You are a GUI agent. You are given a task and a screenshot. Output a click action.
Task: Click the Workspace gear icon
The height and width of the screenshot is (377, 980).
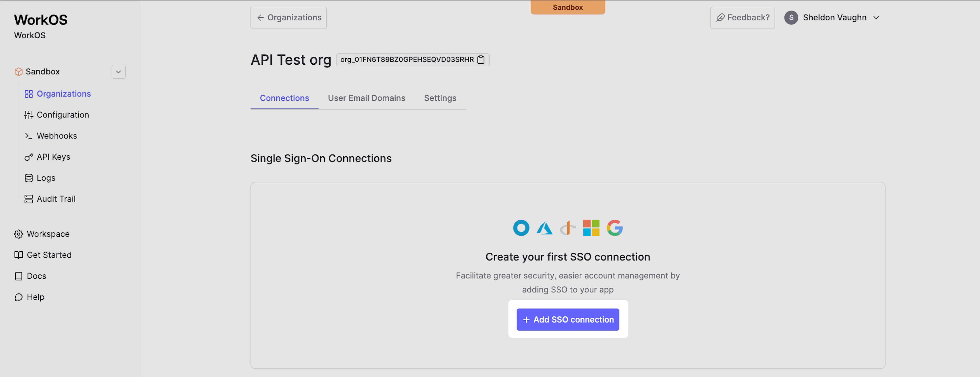click(19, 234)
